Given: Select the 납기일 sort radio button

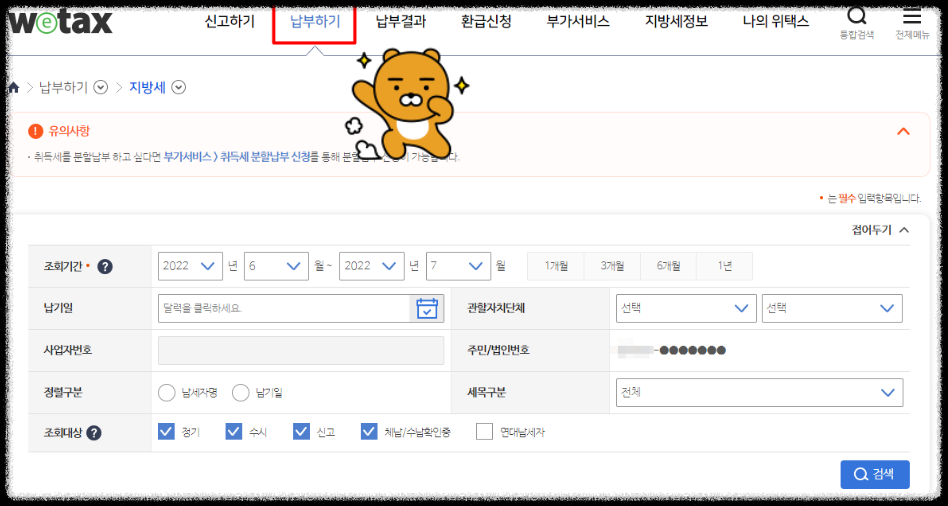Looking at the screenshot, I should pyautogui.click(x=241, y=393).
